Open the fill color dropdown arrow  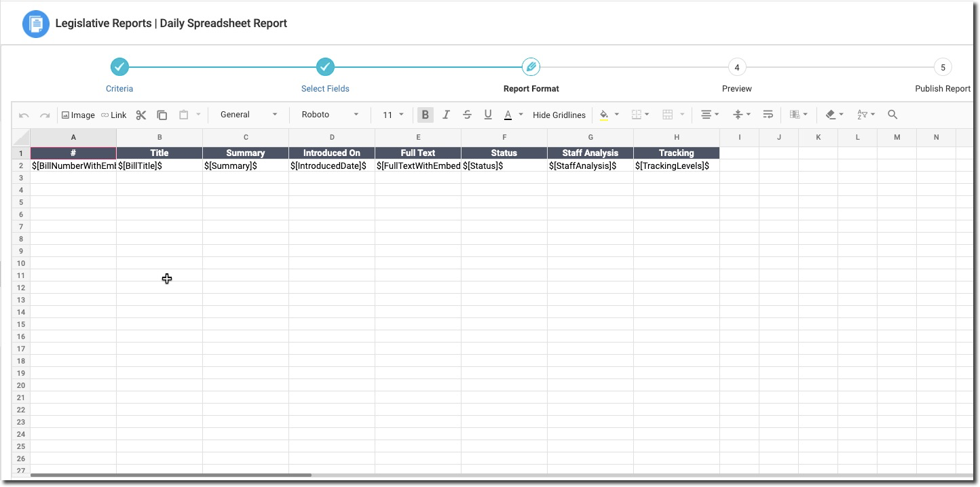pyautogui.click(x=617, y=115)
